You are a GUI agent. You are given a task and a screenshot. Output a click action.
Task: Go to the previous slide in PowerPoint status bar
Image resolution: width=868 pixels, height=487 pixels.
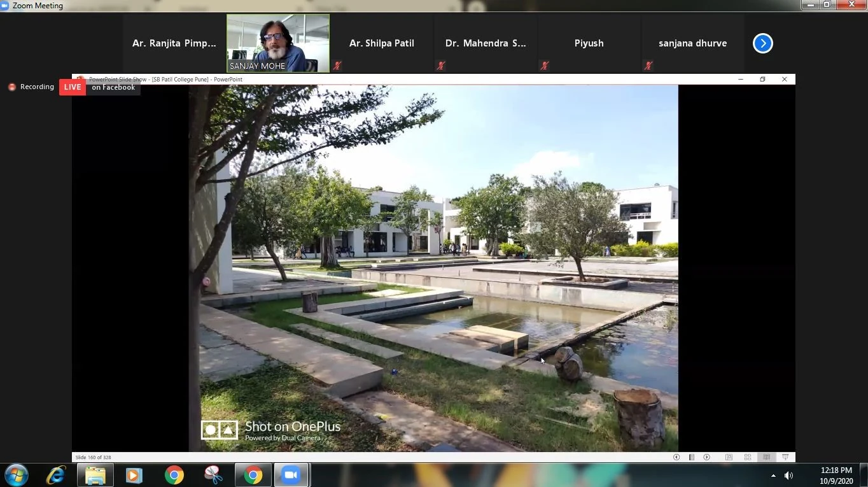(676, 457)
